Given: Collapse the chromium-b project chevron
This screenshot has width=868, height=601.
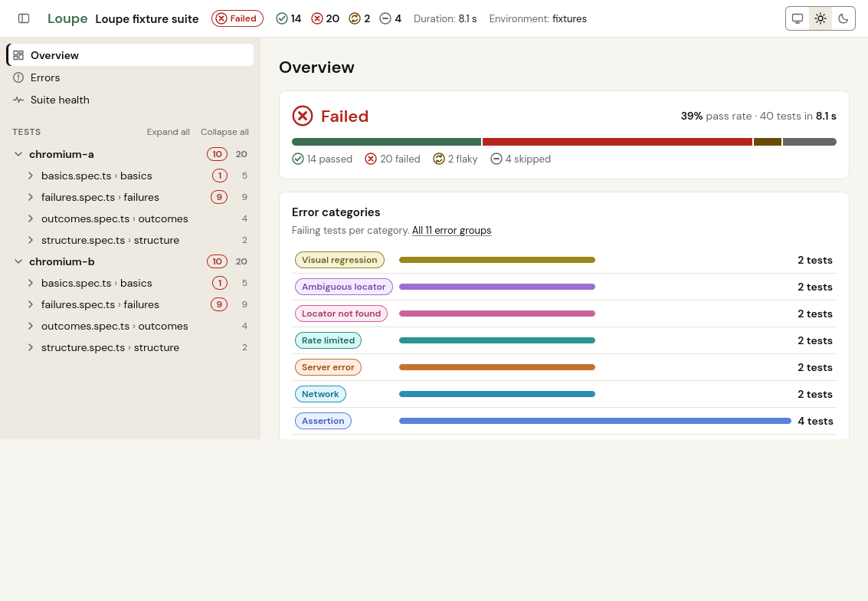Looking at the screenshot, I should point(18,261).
